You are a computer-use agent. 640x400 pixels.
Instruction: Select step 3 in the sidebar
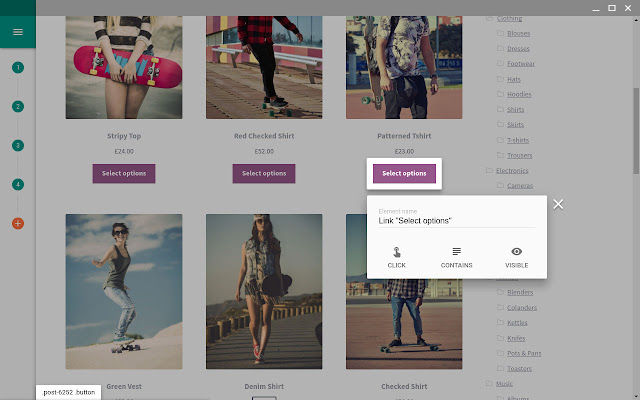pyautogui.click(x=18, y=145)
